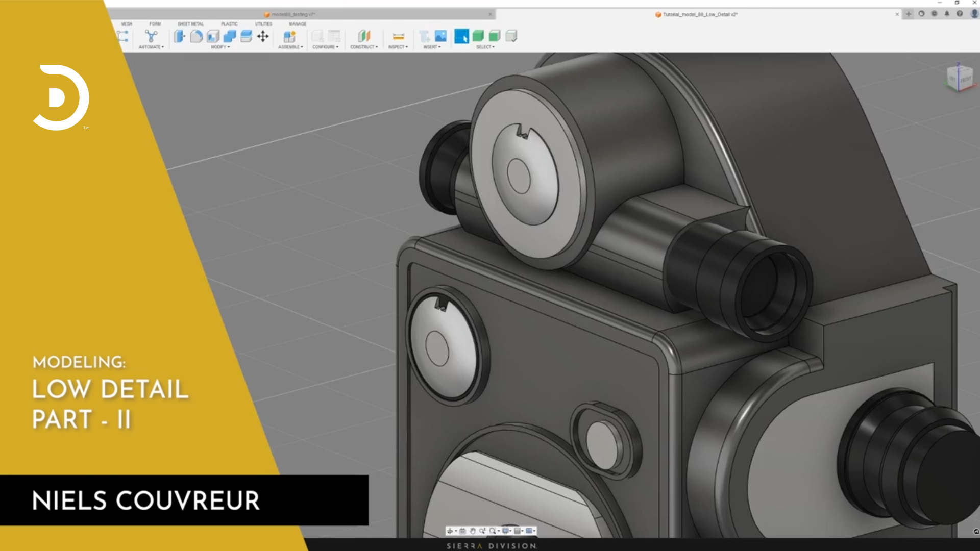Click the New Component assemble icon
The image size is (980, 551).
(290, 36)
